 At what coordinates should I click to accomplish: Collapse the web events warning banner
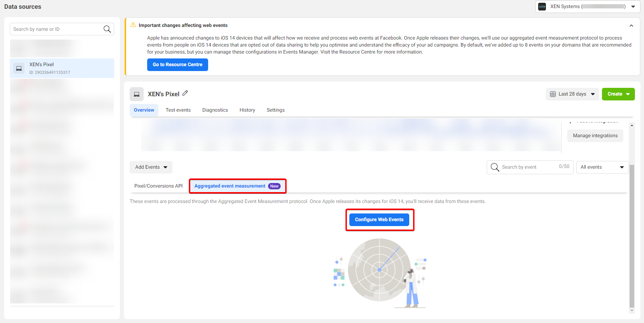coord(631,26)
